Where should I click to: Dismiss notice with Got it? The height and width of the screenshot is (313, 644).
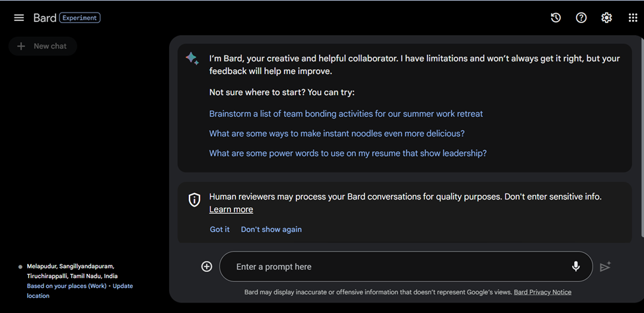[x=219, y=229]
